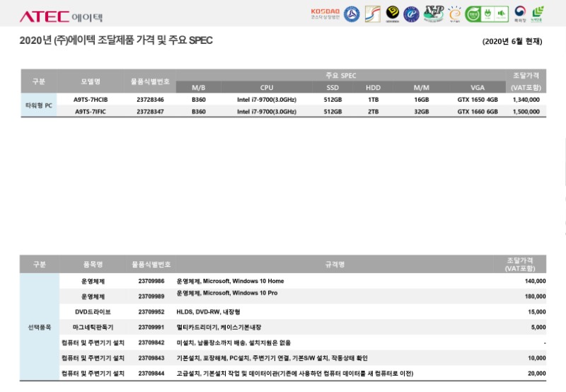This screenshot has height=392, width=566.
Task: Click the '1TB' HDD cell
Action: (x=374, y=100)
